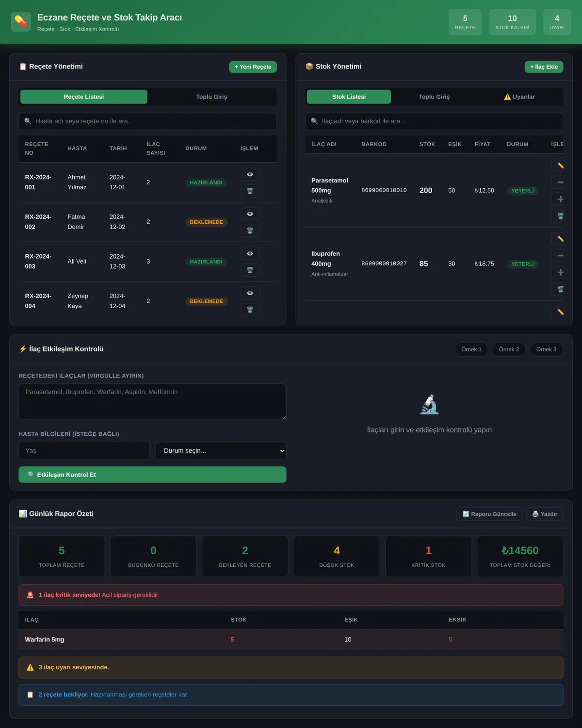582x728 pixels.
Task: Click the + İlaç Ekle button
Action: click(544, 67)
